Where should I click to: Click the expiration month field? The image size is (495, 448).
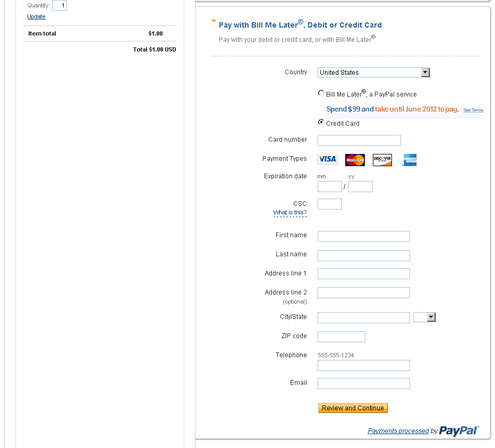pyautogui.click(x=329, y=187)
